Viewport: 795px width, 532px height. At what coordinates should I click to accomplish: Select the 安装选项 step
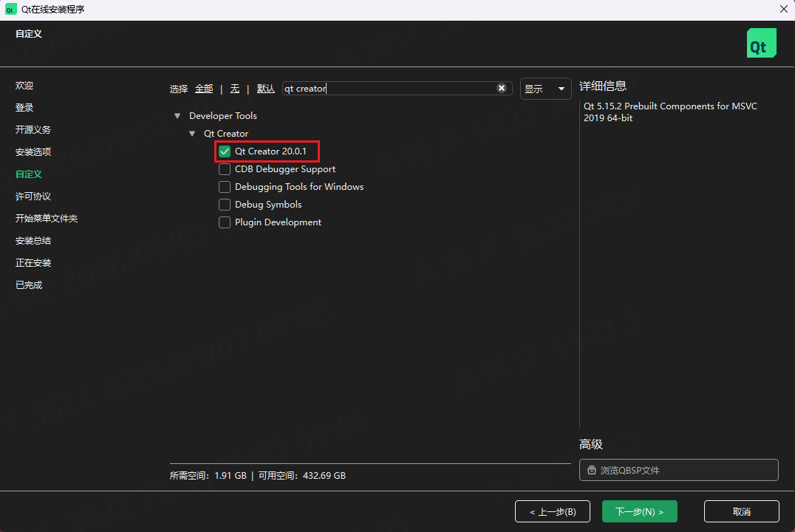tap(33, 151)
